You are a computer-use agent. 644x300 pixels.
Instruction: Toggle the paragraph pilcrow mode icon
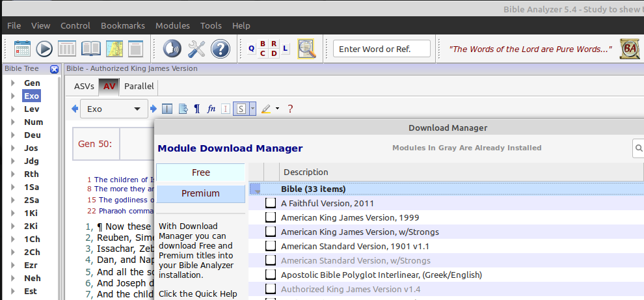(197, 109)
